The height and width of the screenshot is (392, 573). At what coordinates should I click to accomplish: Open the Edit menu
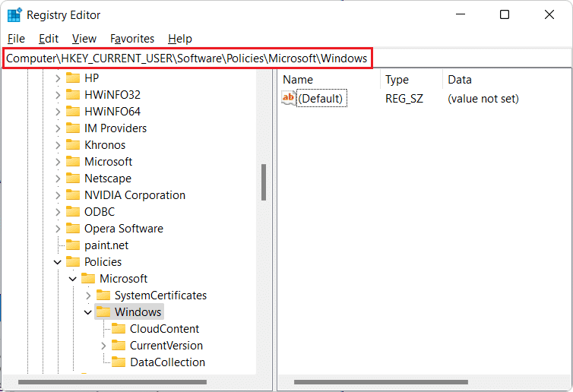pos(49,39)
